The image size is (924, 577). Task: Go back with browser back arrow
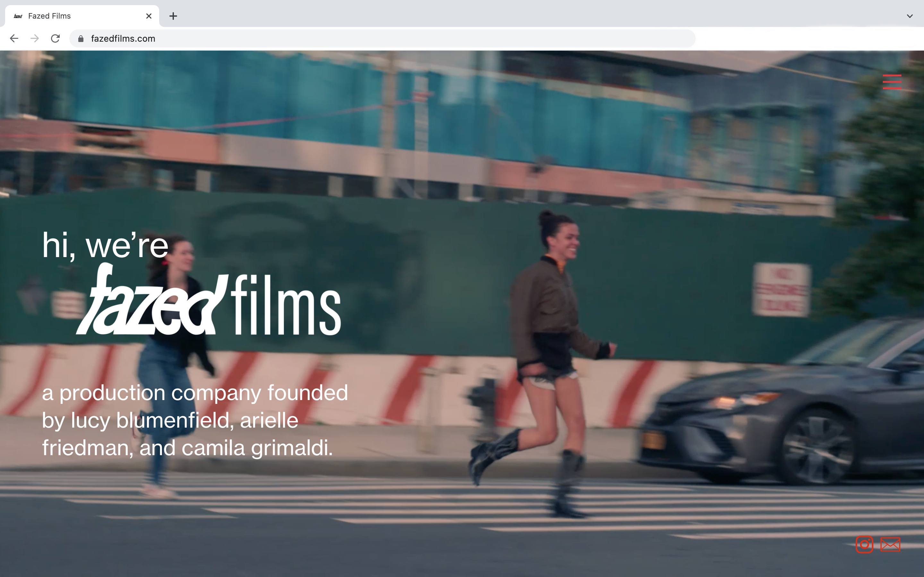click(14, 38)
